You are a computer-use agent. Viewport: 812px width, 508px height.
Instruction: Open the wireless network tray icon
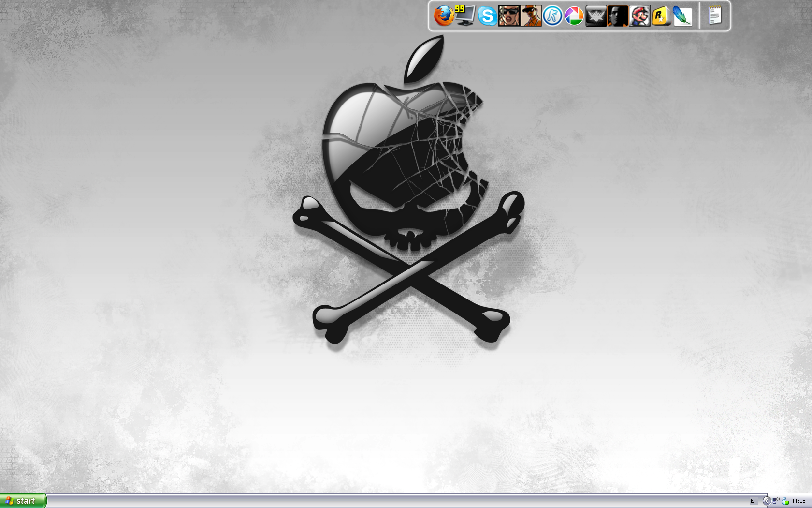coord(776,501)
